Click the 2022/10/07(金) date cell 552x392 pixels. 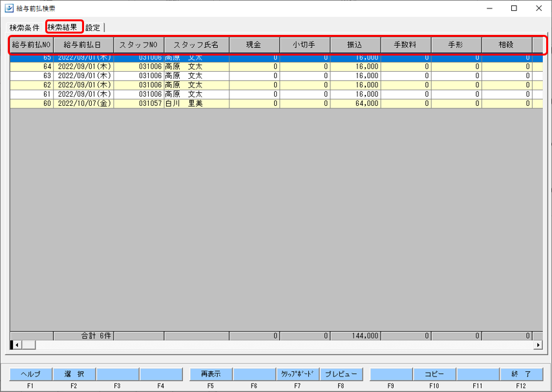(83, 103)
